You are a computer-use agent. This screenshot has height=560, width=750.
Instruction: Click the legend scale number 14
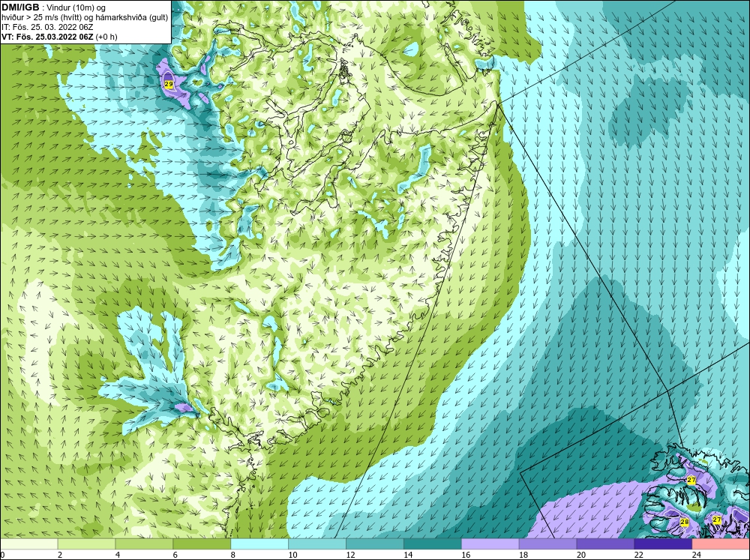(x=408, y=555)
